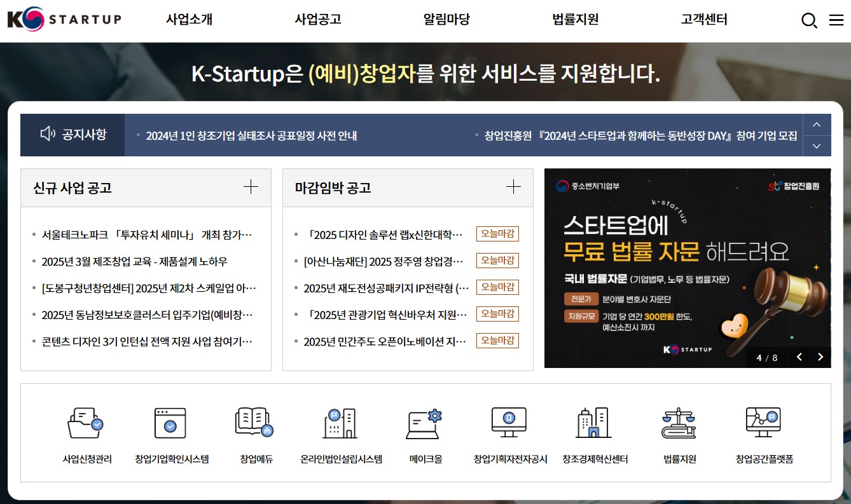This screenshot has height=504, width=851.
Task: Open 재도전성공패키지 IP전략형 announcement
Action: pos(386,288)
